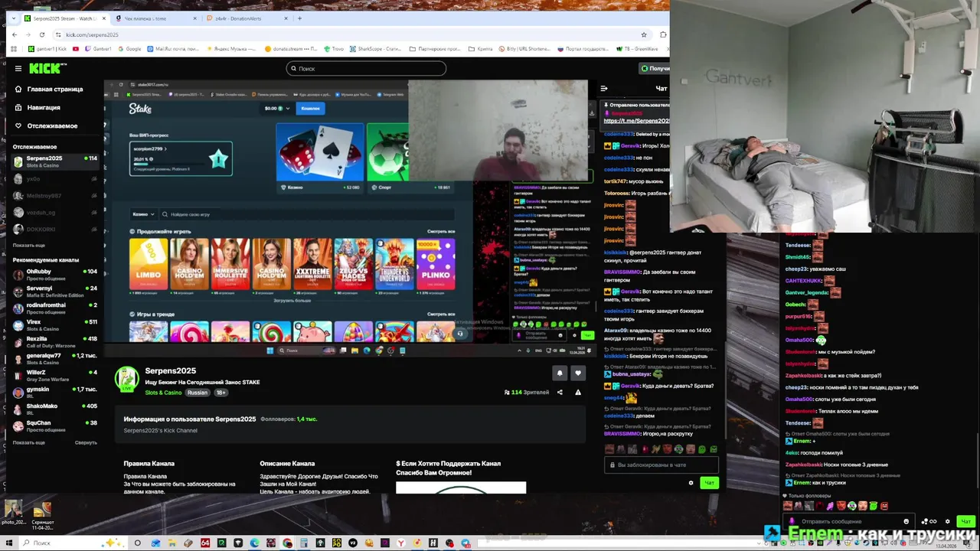This screenshot has height=551, width=980.
Task: Select followed channel Serpens2025 in sidebar
Action: 55,161
